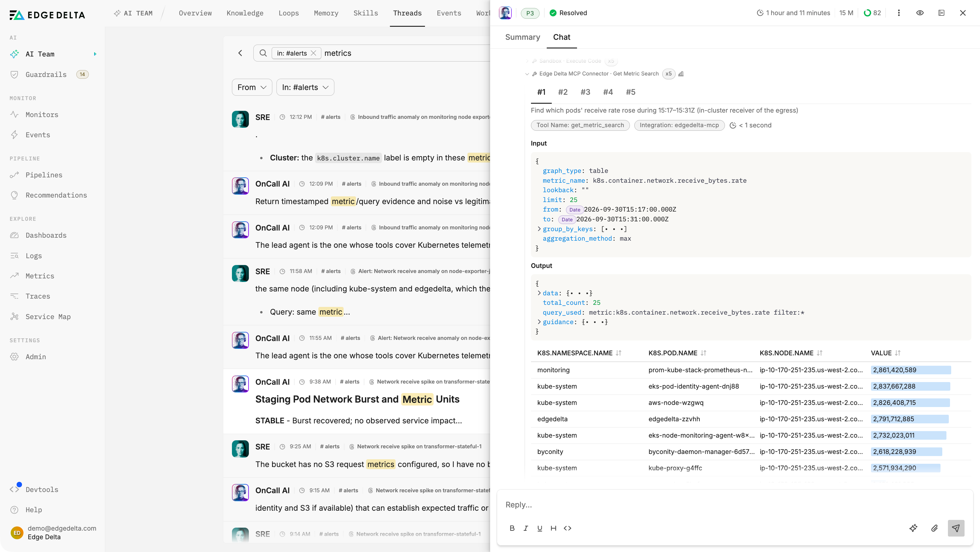
Task: Click the P3 priority badge
Action: pyautogui.click(x=529, y=13)
